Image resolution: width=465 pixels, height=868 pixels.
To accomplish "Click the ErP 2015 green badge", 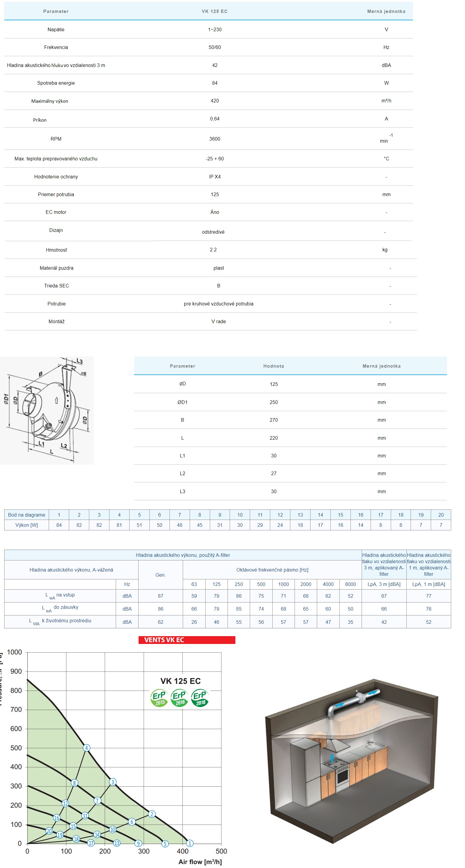I will pos(159,698).
